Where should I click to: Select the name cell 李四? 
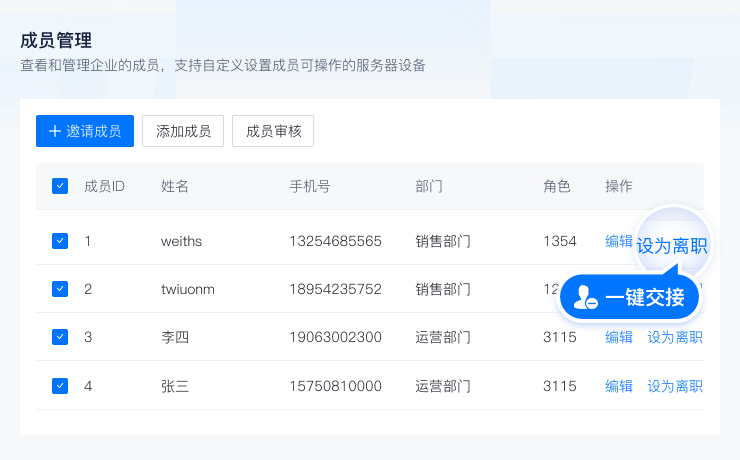coord(175,337)
